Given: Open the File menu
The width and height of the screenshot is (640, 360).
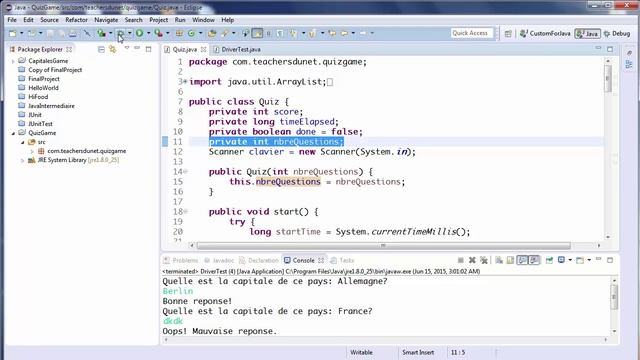Looking at the screenshot, I should point(12,20).
